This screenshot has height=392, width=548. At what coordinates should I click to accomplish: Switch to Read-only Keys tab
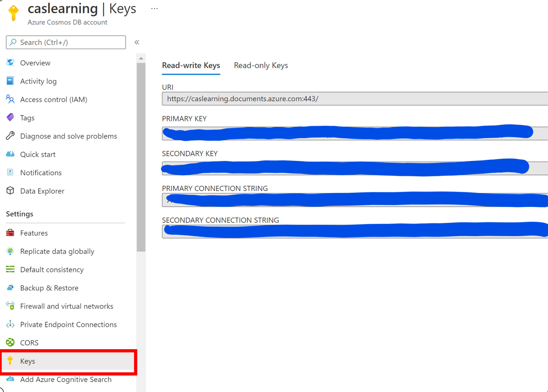click(261, 65)
